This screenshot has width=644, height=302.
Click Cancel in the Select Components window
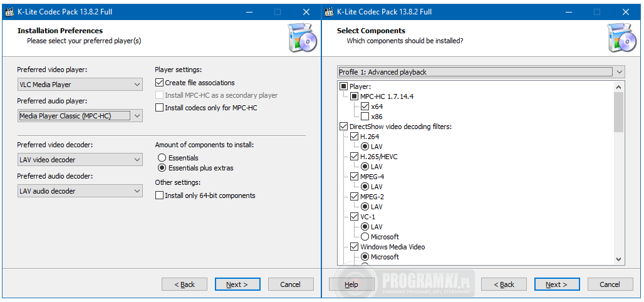[x=610, y=284]
